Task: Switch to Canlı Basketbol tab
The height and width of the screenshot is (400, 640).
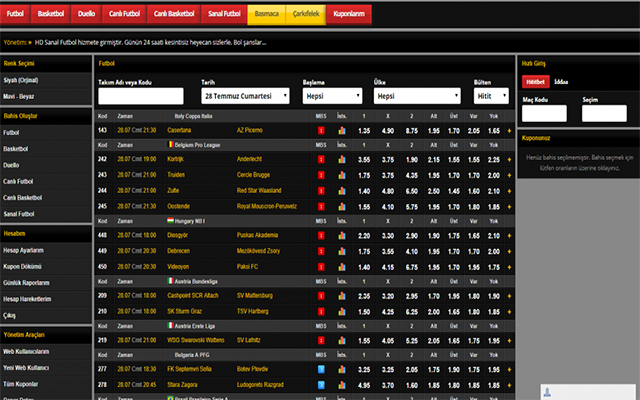Action: pos(173,14)
